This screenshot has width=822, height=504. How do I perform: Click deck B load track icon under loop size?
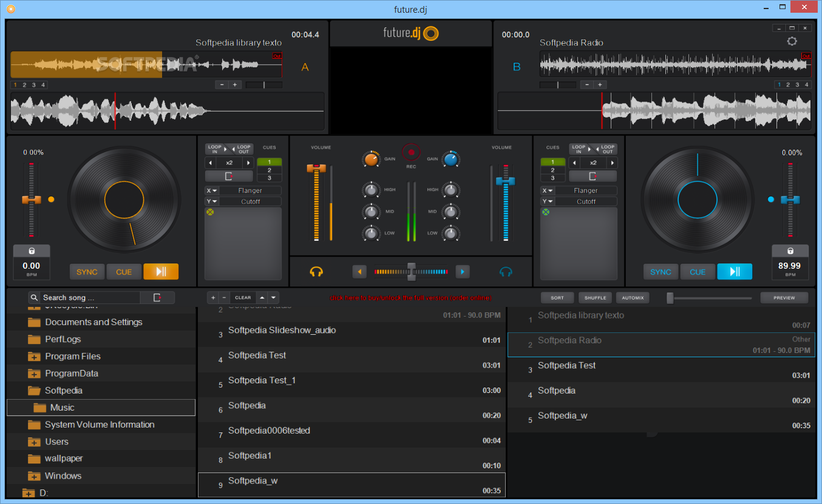pyautogui.click(x=593, y=176)
